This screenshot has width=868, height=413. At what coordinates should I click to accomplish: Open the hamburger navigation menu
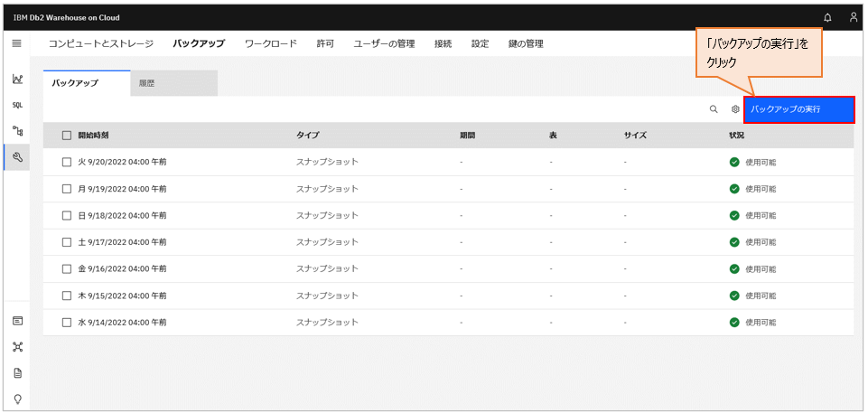point(16,43)
